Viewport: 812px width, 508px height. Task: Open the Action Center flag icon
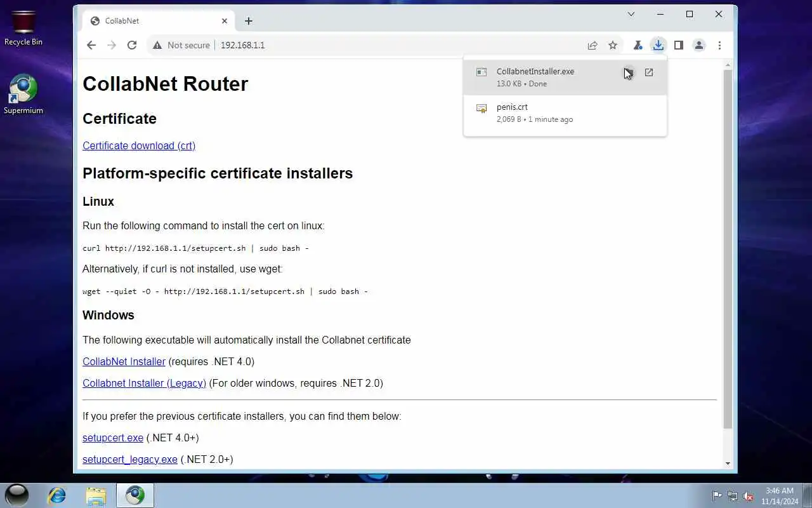coord(717,496)
